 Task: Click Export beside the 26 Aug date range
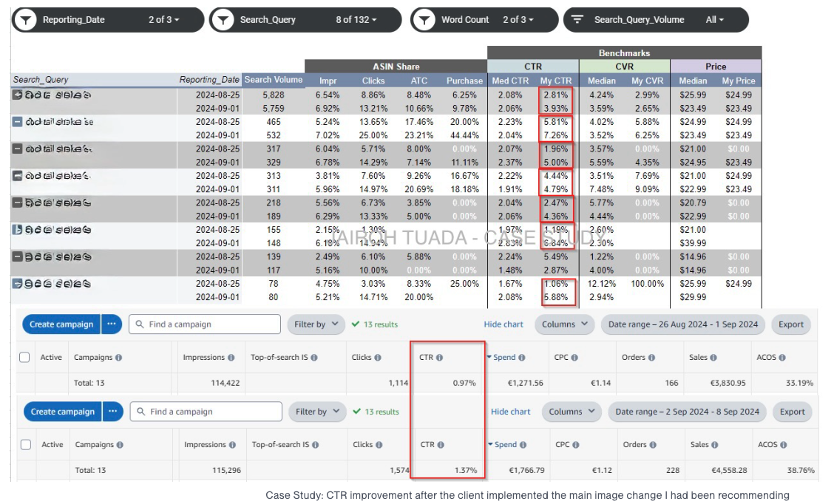[791, 324]
